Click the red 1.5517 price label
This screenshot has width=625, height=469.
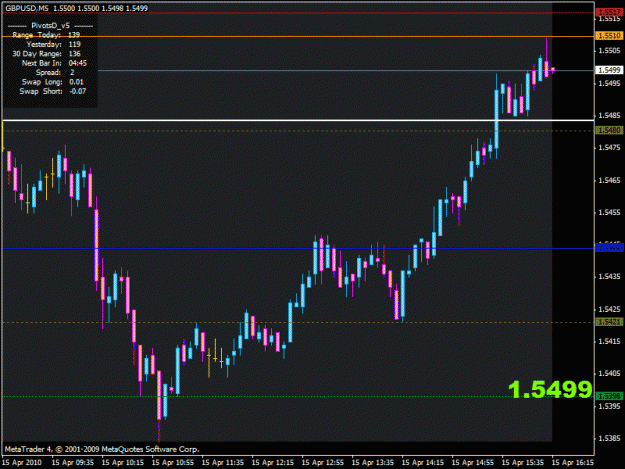[x=609, y=12]
